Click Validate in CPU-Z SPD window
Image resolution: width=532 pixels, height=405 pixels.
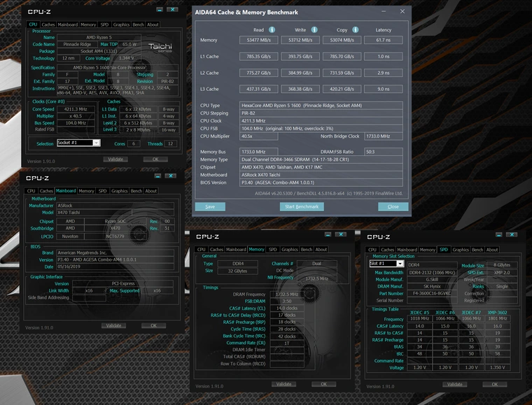click(454, 385)
